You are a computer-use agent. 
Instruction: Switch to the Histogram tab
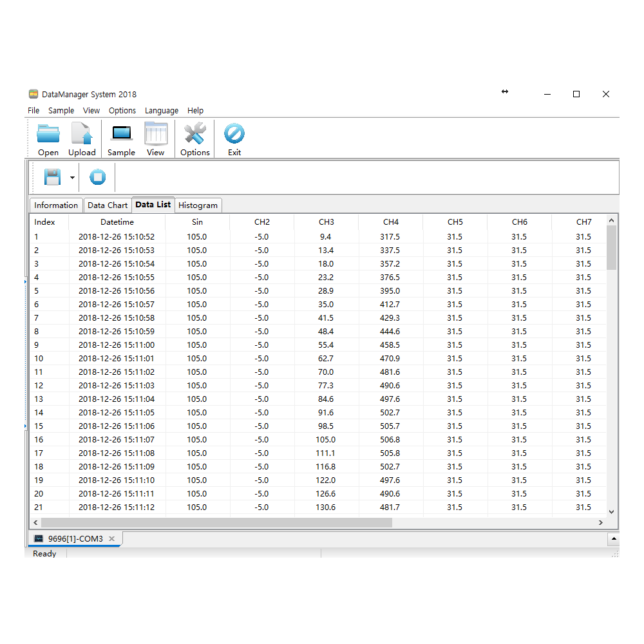tap(198, 205)
